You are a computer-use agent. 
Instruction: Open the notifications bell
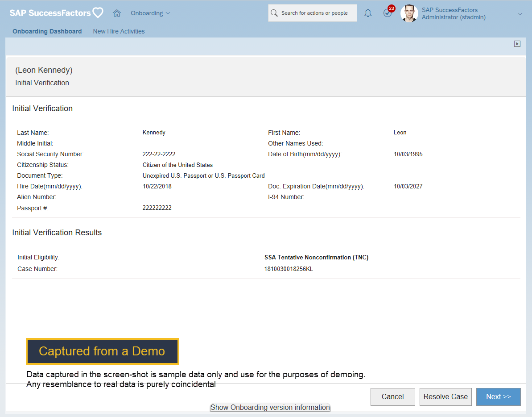coord(368,13)
